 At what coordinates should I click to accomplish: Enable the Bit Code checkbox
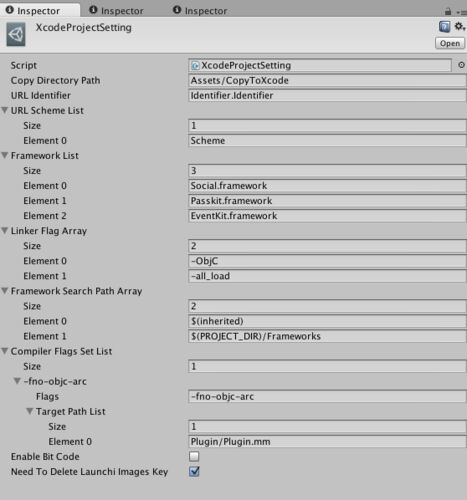point(194,456)
